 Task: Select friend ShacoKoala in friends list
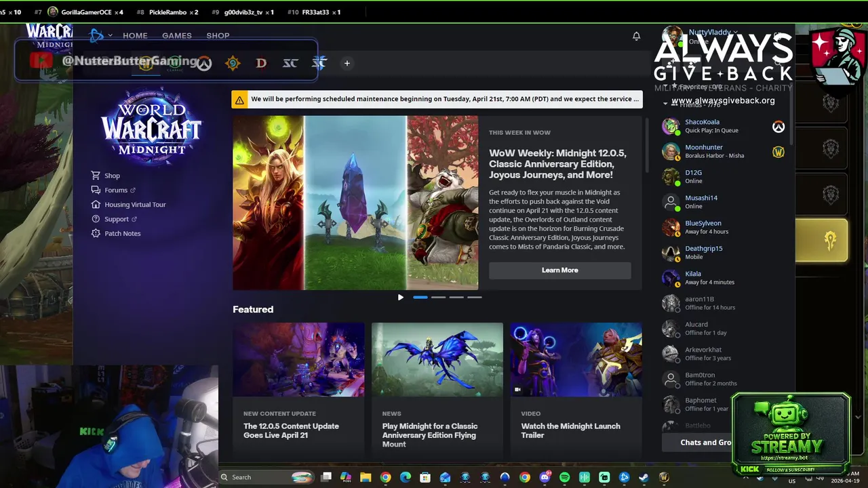click(x=723, y=127)
